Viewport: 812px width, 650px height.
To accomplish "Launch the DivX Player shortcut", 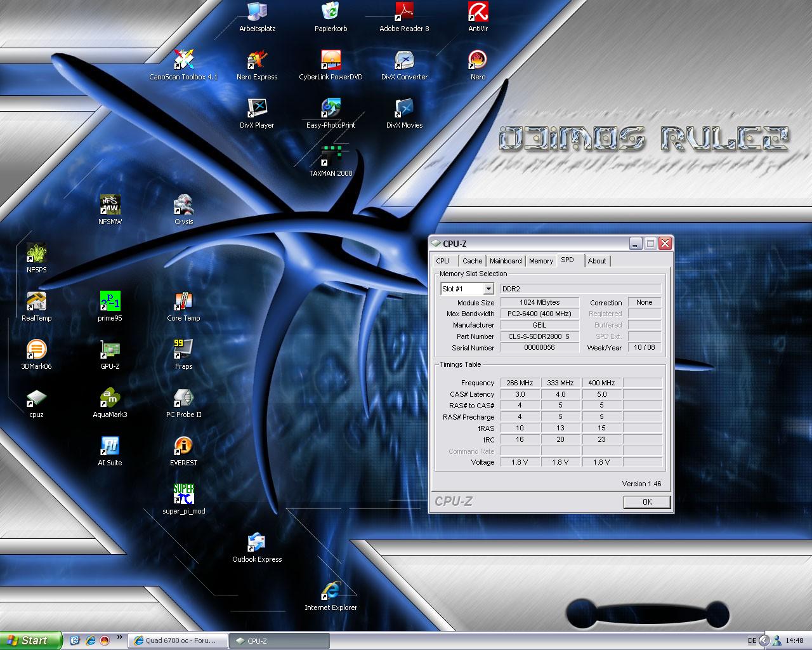I will [257, 113].
